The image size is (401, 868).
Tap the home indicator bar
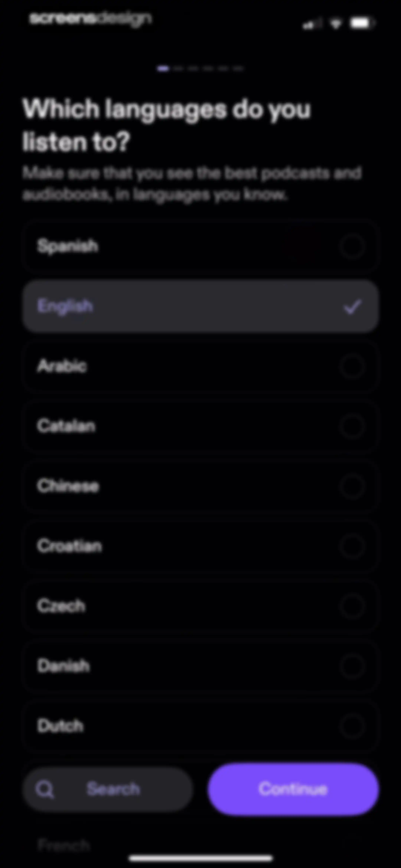click(201, 858)
